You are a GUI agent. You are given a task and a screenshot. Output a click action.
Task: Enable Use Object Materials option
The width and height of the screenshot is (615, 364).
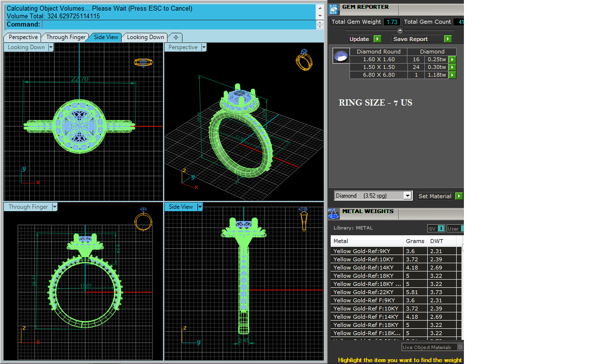pyautogui.click(x=460, y=347)
